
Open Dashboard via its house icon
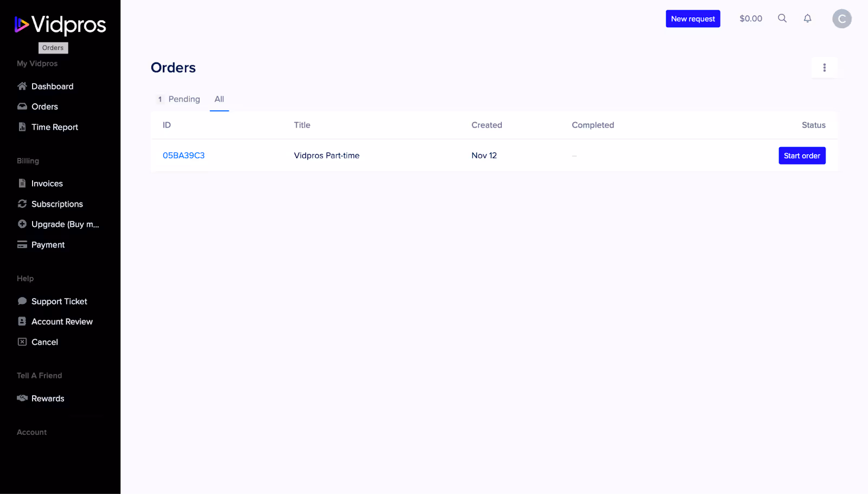[x=22, y=86]
